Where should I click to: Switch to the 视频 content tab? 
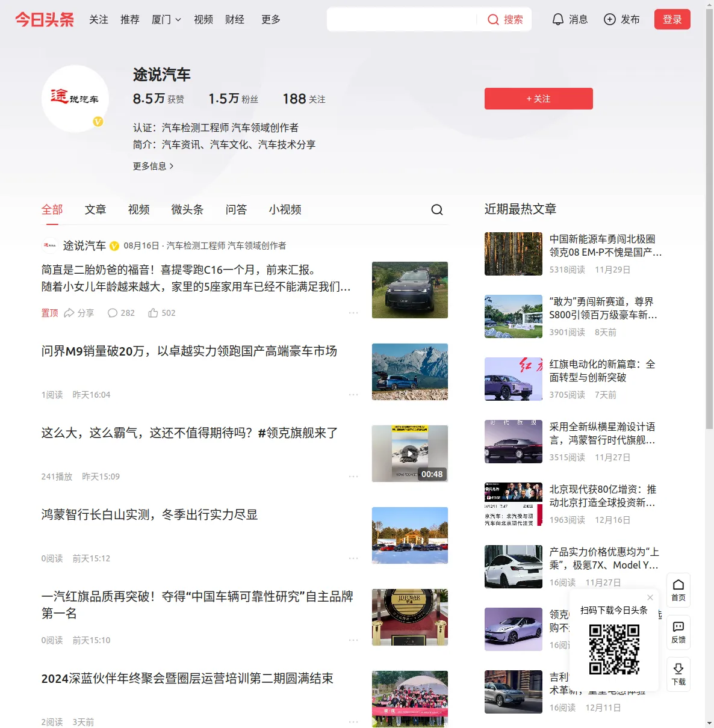(x=139, y=209)
